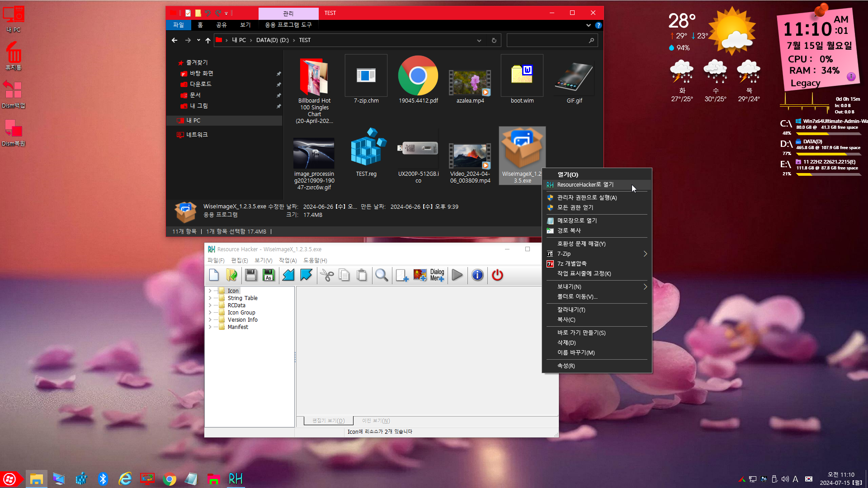868x488 pixels.
Task: Expand the String Table tree node
Action: [210, 298]
